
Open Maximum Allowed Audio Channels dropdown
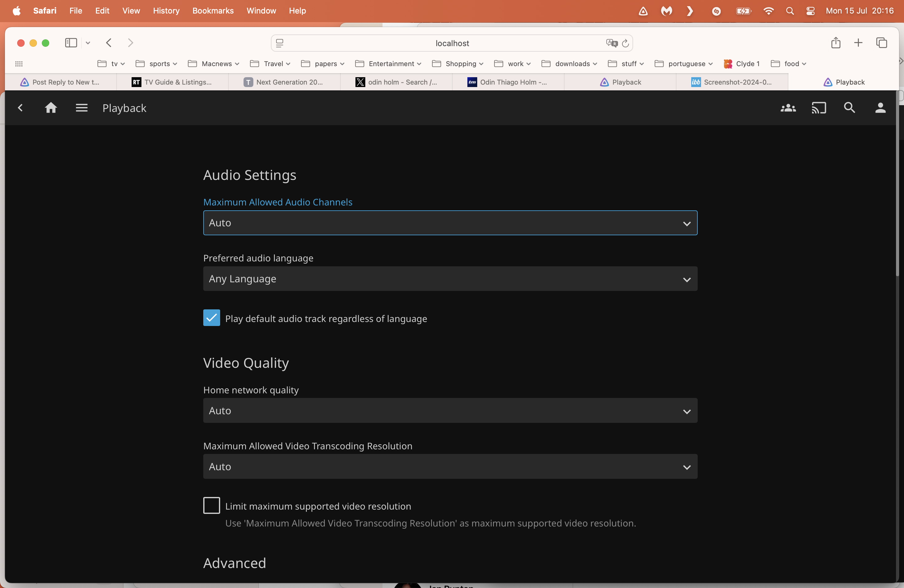point(450,223)
